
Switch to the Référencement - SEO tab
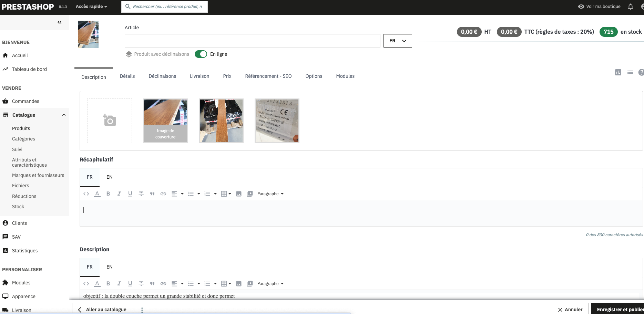point(268,76)
